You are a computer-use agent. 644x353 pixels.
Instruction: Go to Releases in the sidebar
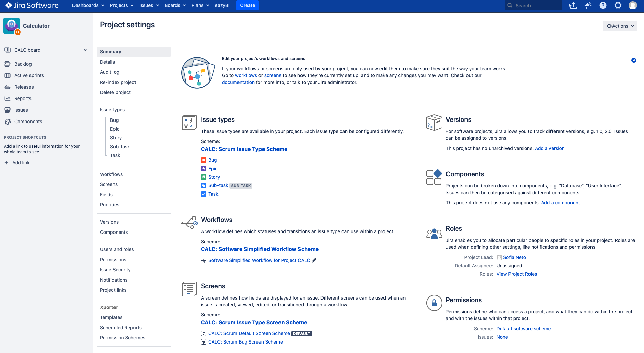(x=24, y=87)
